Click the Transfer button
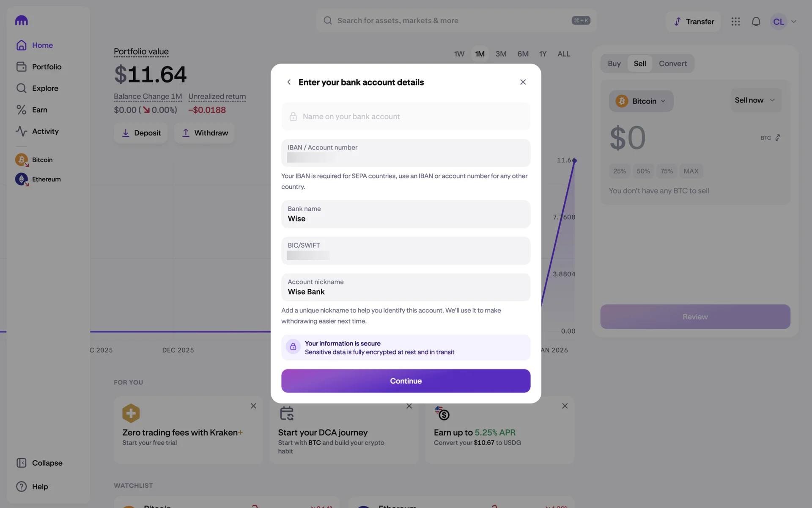This screenshot has width=812, height=508. (694, 22)
